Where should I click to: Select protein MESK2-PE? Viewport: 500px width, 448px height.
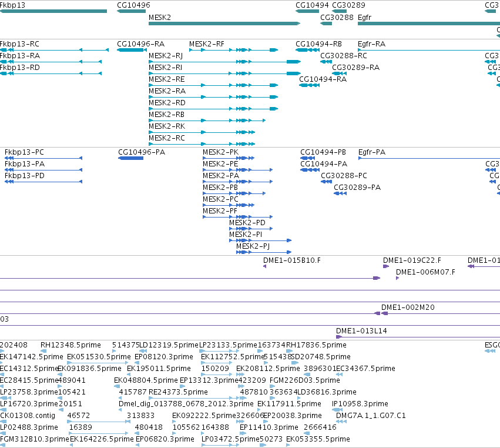pos(220,163)
